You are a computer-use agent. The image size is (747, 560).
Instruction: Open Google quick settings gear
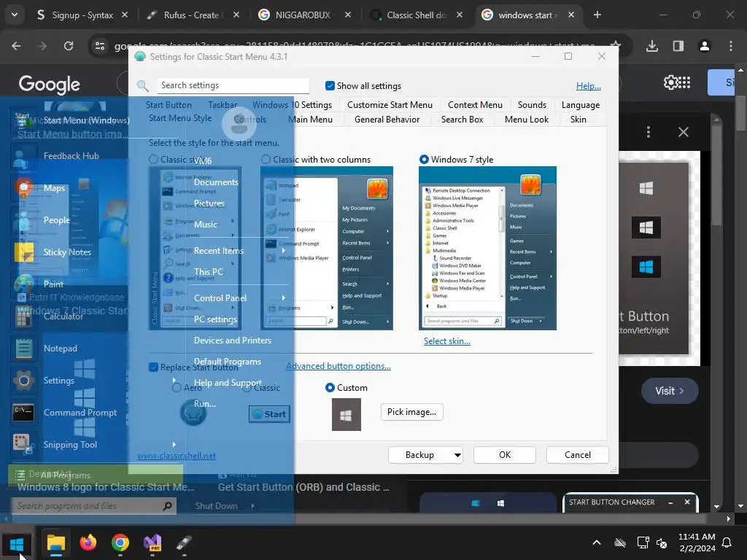[x=670, y=82]
